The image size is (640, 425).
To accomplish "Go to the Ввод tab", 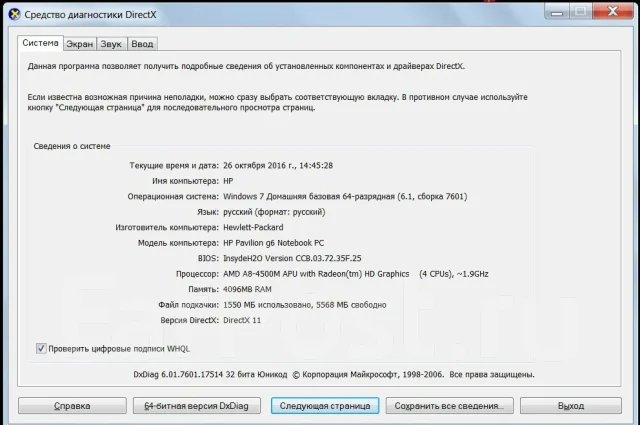I will click(x=142, y=44).
